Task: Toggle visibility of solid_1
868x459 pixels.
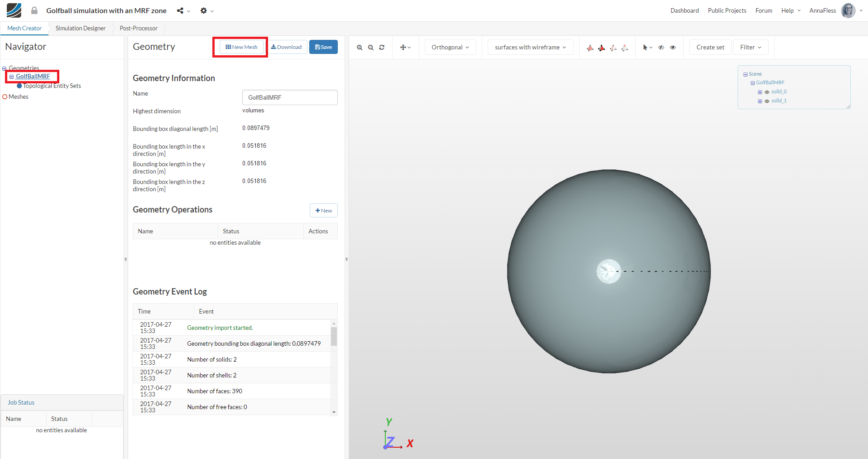Action: point(767,101)
